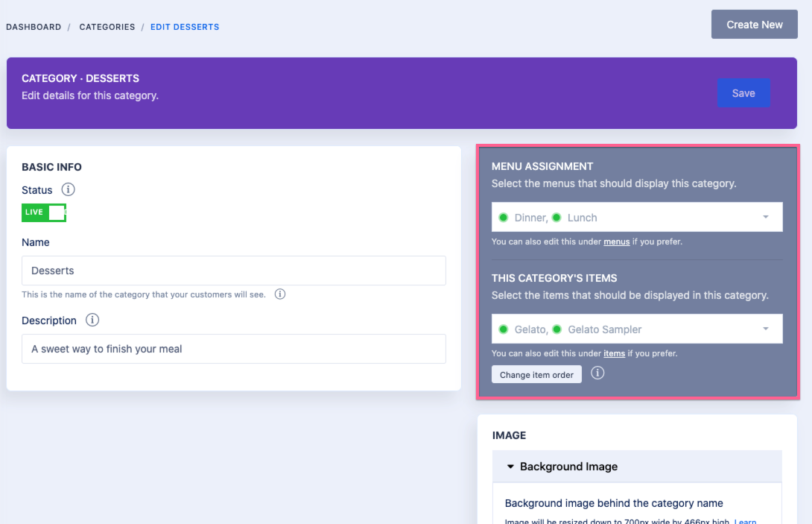Open the Menu Assignment dropdown arrow
This screenshot has width=812, height=524.
tap(766, 218)
